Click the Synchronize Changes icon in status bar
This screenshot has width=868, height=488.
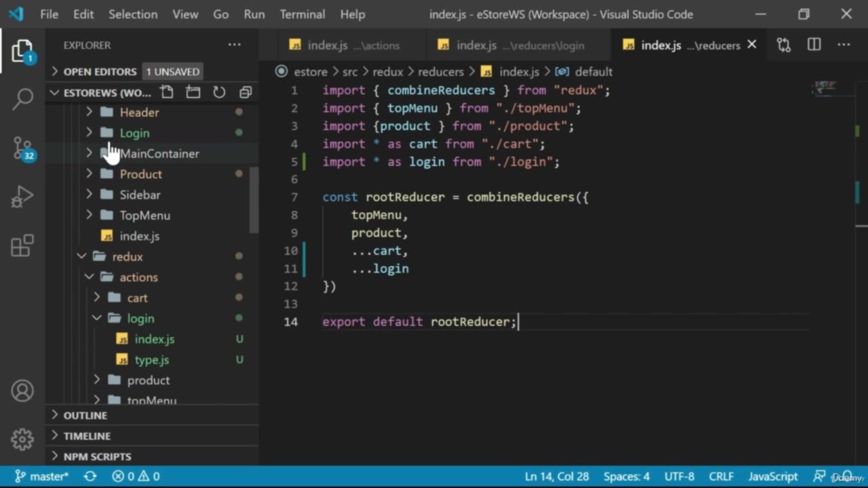(x=90, y=476)
